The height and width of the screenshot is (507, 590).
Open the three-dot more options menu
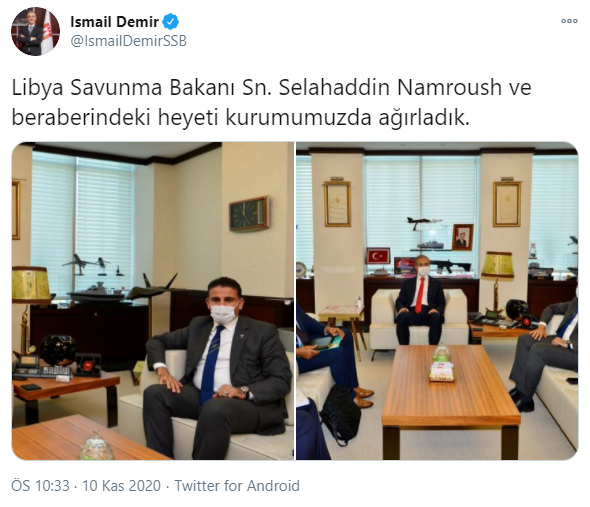pos(569,21)
